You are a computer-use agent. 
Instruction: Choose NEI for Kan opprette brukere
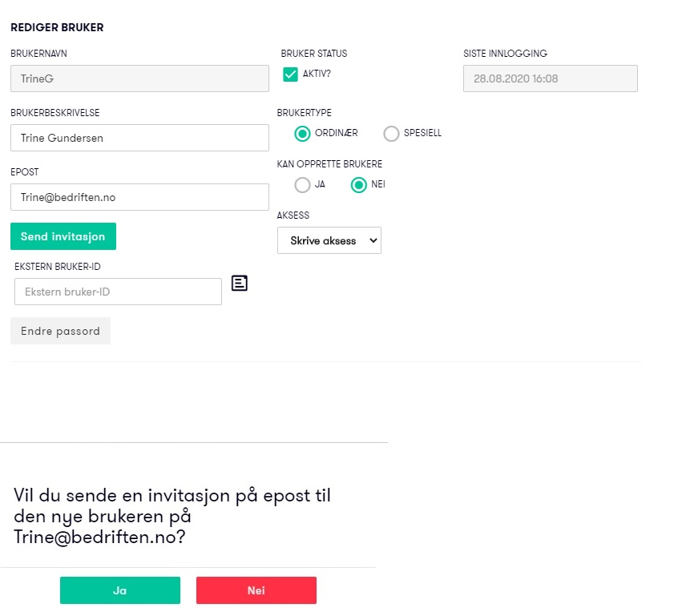358,185
